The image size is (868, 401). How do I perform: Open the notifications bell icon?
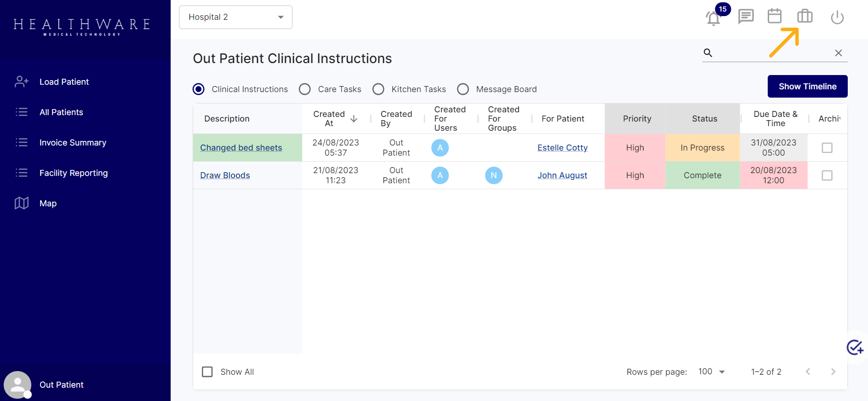point(713,18)
